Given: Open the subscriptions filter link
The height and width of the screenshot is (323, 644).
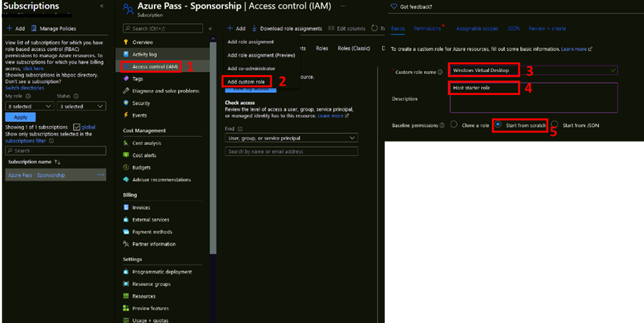Looking at the screenshot, I should coord(25,140).
